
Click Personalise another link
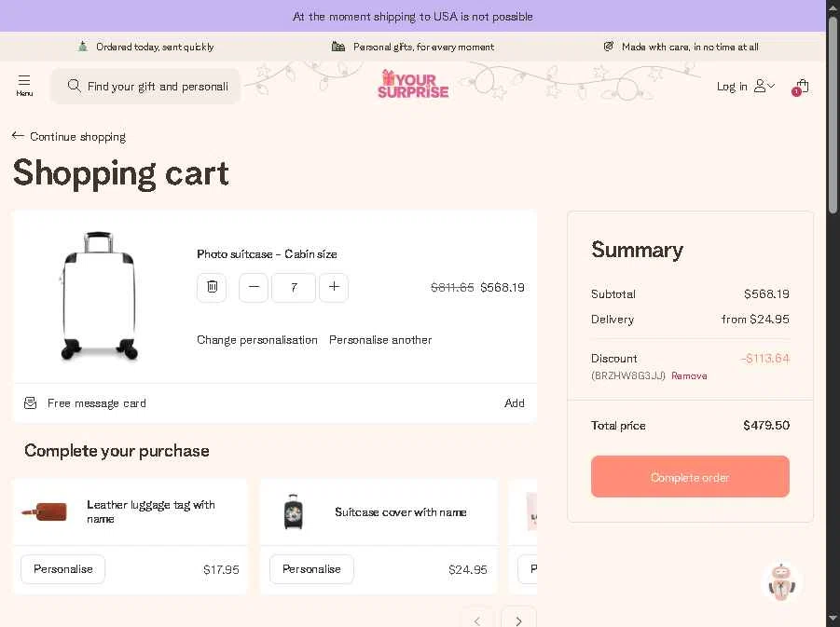click(x=380, y=340)
